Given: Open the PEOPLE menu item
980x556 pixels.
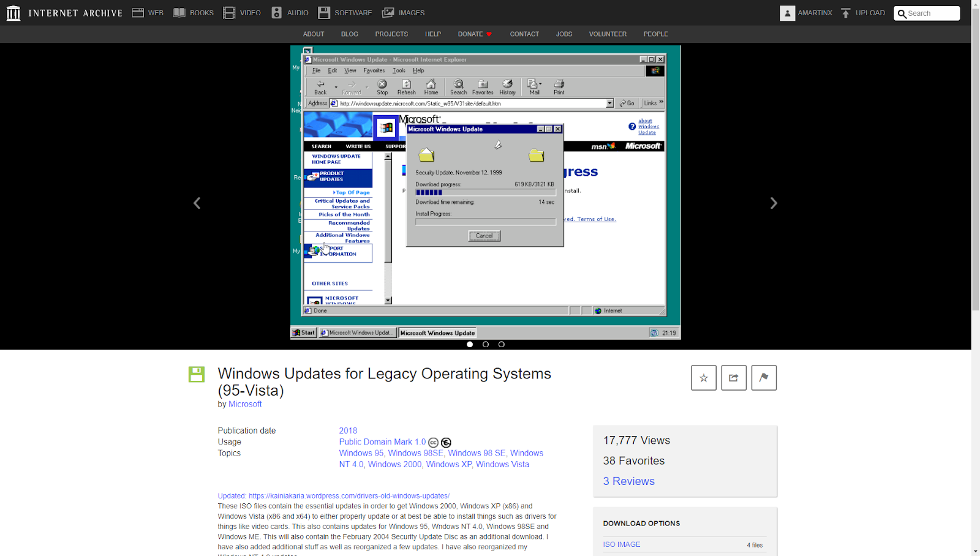Looking at the screenshot, I should (x=655, y=34).
